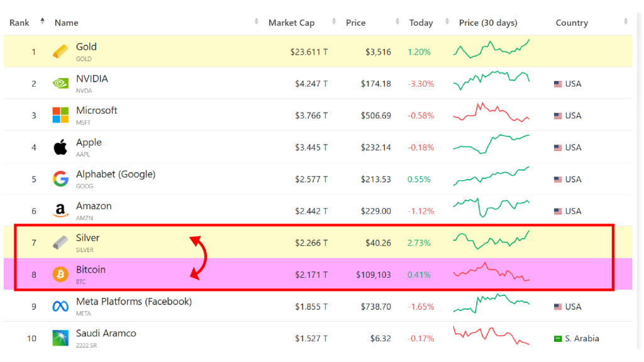Click Silver market cap $2.266 T
644x362 pixels.
(x=311, y=243)
